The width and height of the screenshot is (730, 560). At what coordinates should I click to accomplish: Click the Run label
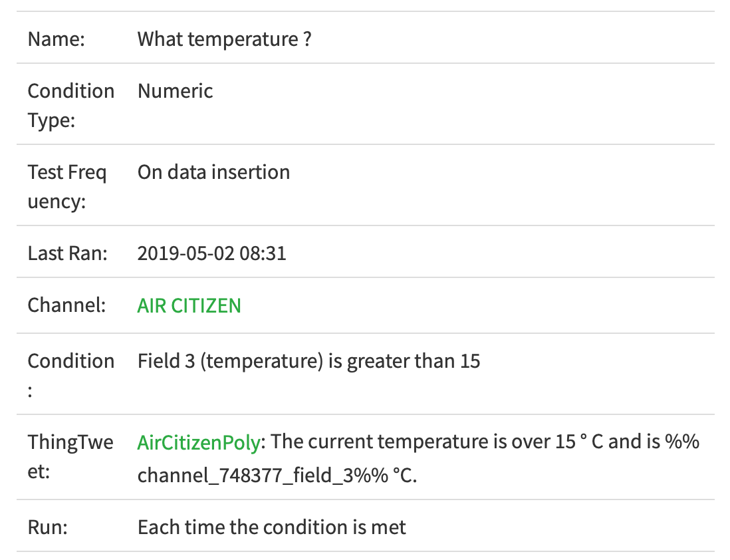47,527
